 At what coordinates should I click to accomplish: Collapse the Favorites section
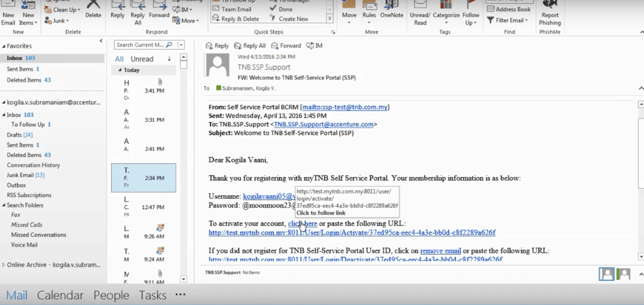pyautogui.click(x=4, y=46)
